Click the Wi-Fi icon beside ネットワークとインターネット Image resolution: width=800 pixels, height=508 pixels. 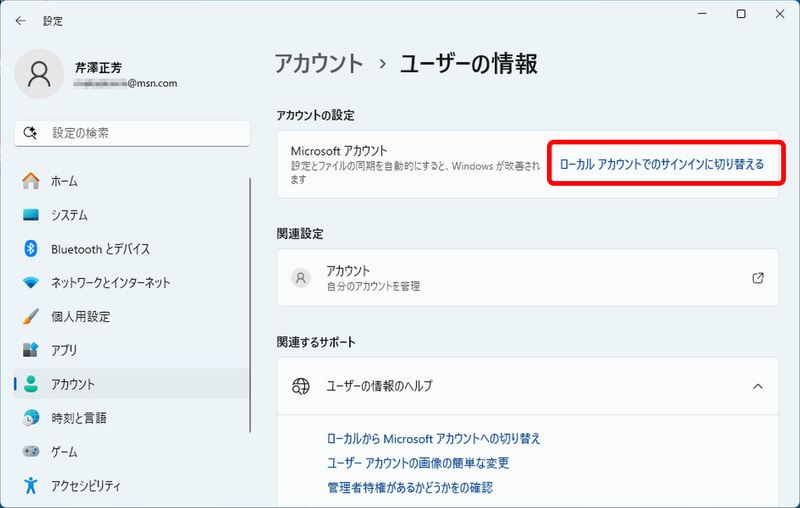click(31, 282)
